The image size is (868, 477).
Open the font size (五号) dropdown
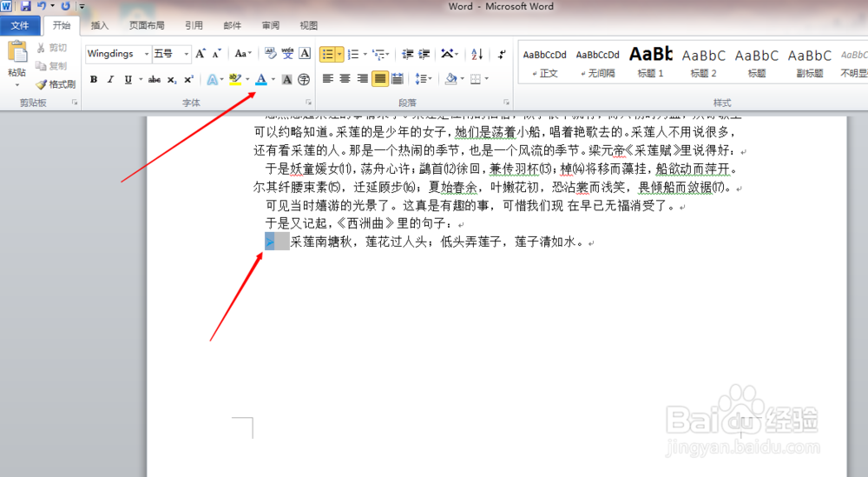coord(187,54)
